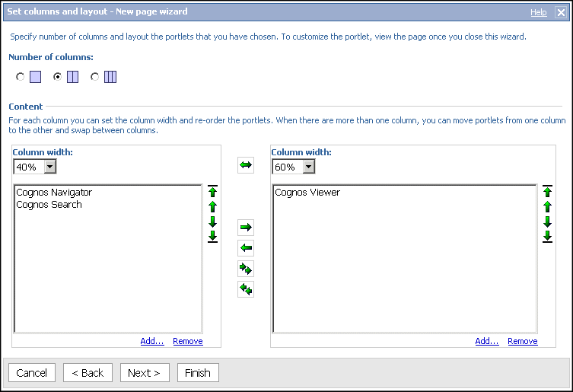The height and width of the screenshot is (392, 573).
Task: Select the two-column layout radio button
Action: click(57, 77)
